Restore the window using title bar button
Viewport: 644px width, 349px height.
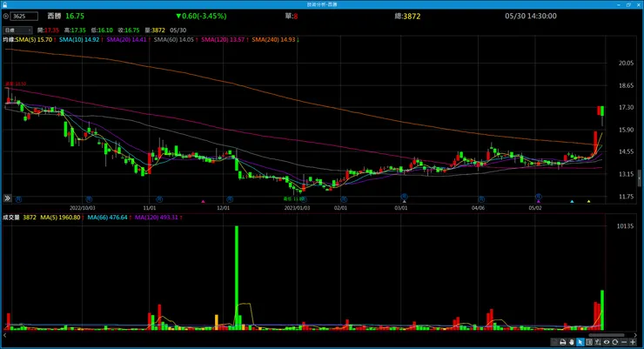[x=628, y=4]
